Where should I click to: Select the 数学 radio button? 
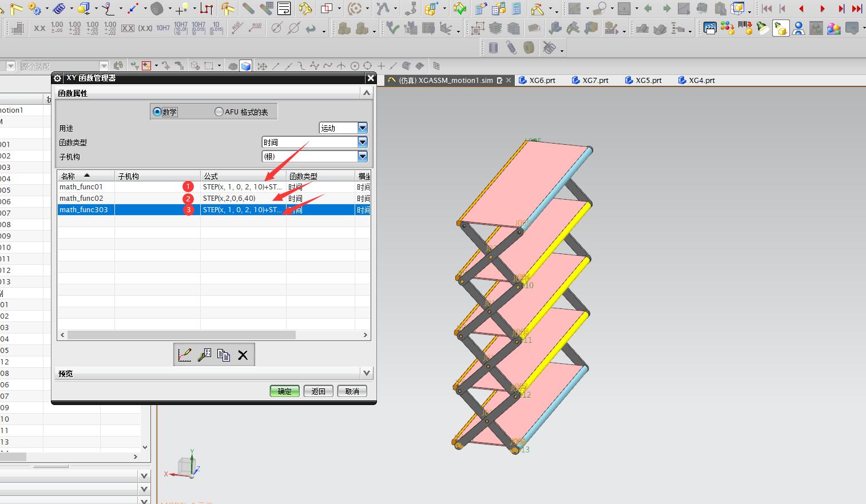(157, 112)
